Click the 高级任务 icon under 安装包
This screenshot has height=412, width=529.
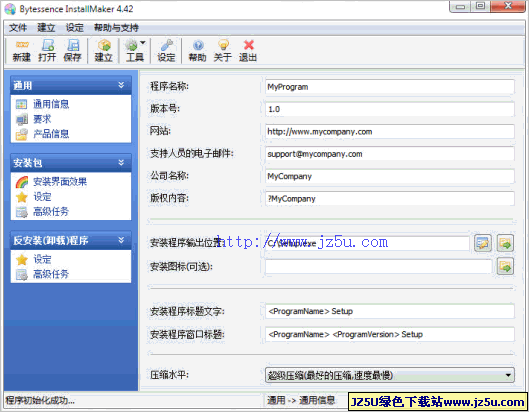tap(21, 212)
